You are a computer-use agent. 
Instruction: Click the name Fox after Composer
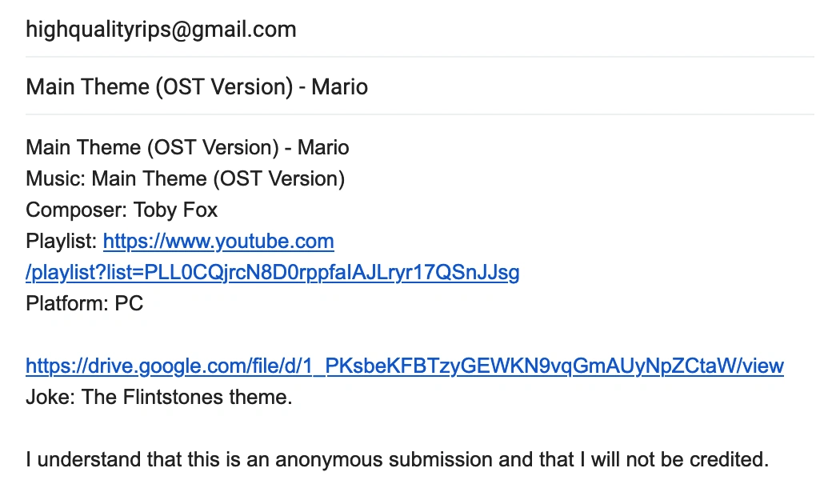[200, 210]
